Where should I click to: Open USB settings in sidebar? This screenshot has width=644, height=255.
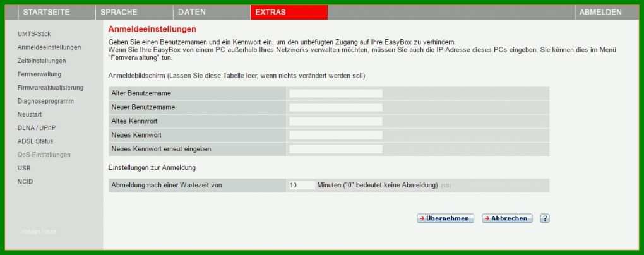pyautogui.click(x=24, y=169)
